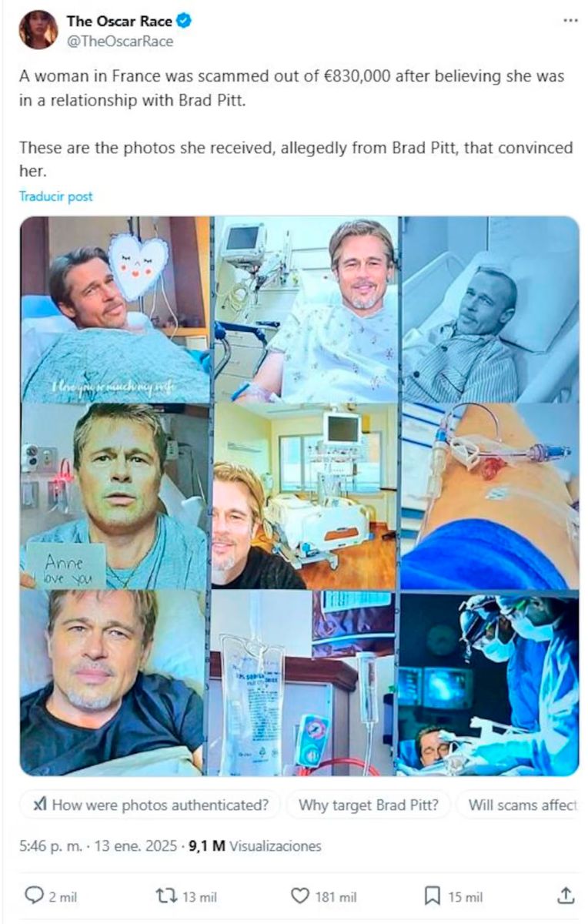Screen dimensions: 588x924
Task: Share the post with the upload arrow icon
Action: (566, 895)
